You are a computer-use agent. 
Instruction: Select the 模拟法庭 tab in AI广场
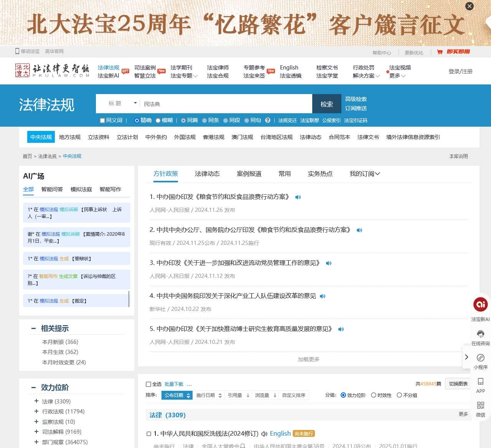pyautogui.click(x=81, y=189)
